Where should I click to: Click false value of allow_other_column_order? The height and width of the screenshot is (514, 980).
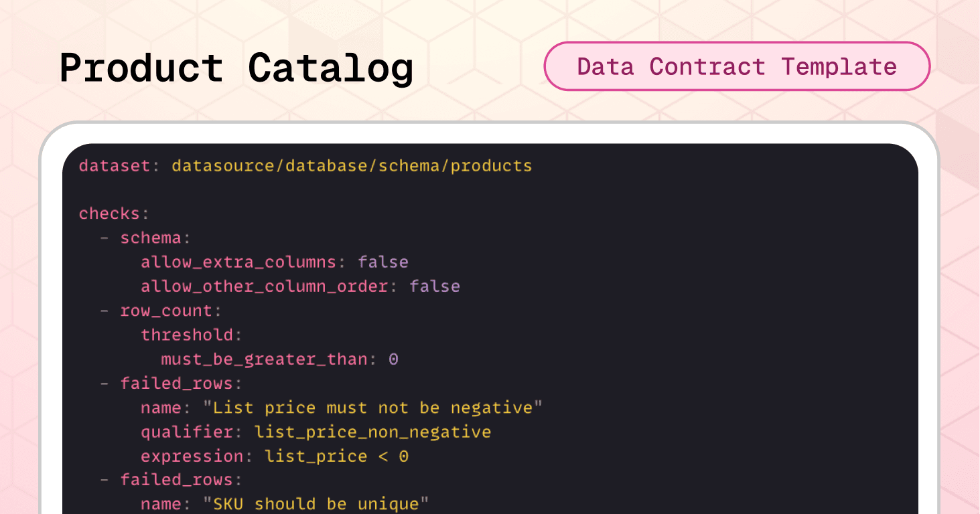point(435,286)
